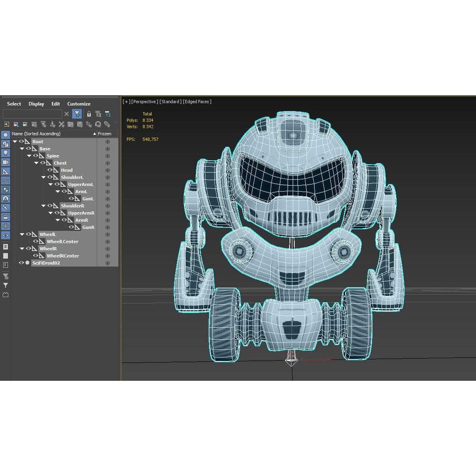Toggle the Display Bones filter icon
The image size is (476, 476).
5,208
